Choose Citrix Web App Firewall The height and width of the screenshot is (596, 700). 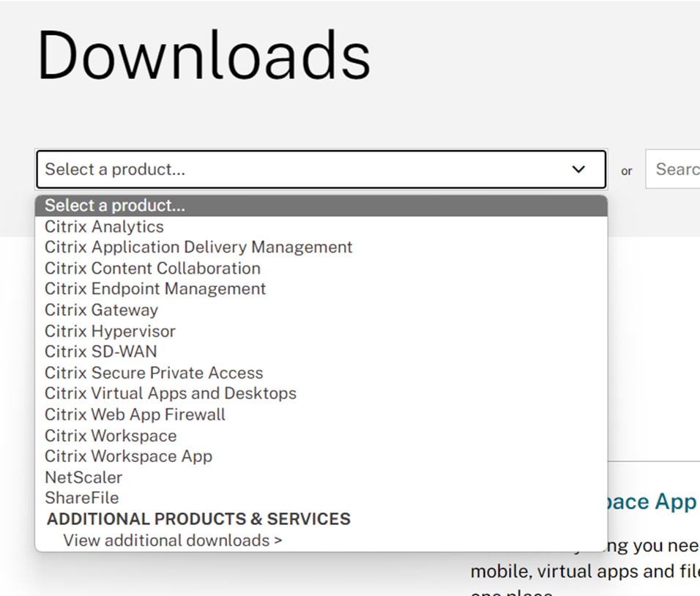coord(321,414)
